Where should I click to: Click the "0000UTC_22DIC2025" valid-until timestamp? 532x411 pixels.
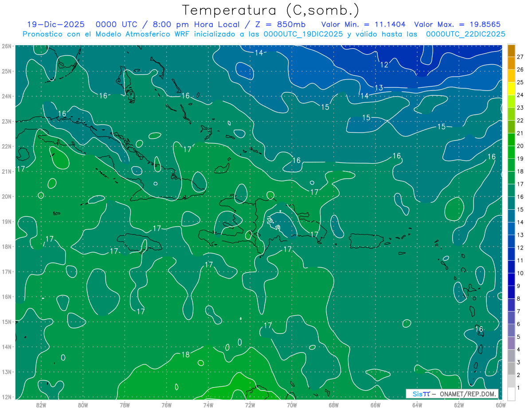coord(465,34)
